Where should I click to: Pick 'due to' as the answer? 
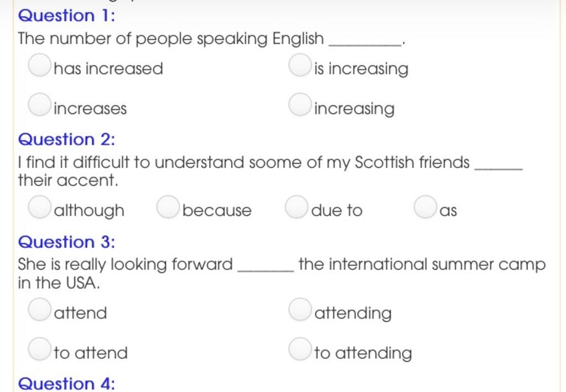296,207
